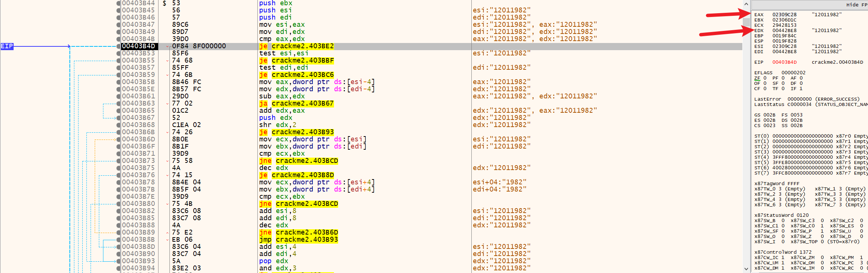868x273 pixels.
Task: Select opcode bytes '0F84 8F000000'
Action: tap(199, 46)
